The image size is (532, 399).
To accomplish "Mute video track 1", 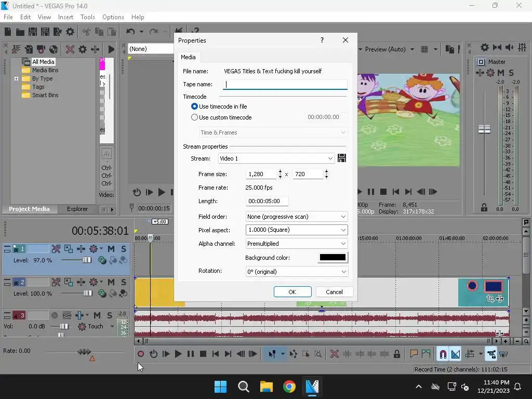I will pyautogui.click(x=111, y=249).
